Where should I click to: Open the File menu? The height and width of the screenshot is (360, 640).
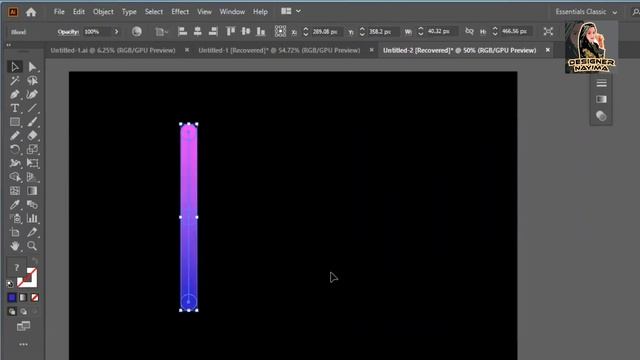(59, 12)
